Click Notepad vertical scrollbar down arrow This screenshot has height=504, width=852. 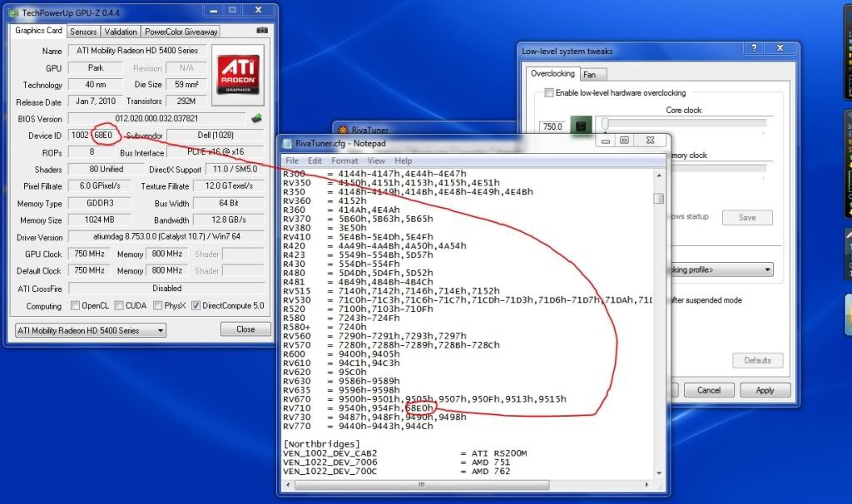(x=659, y=472)
